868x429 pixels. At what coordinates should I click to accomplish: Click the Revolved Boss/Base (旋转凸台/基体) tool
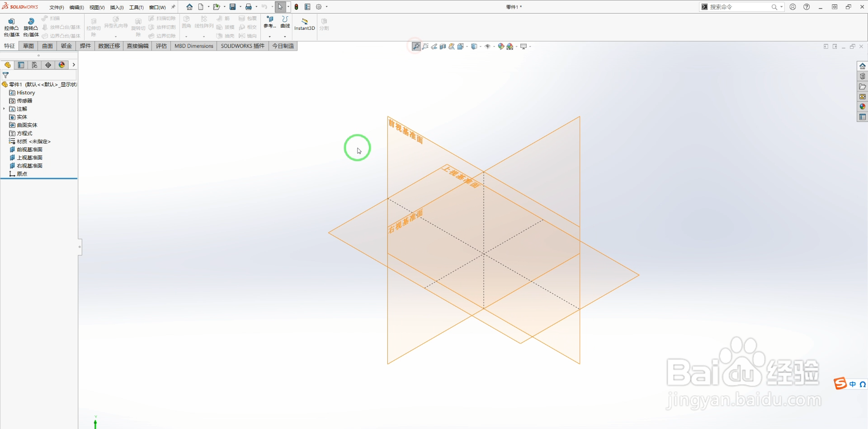31,28
